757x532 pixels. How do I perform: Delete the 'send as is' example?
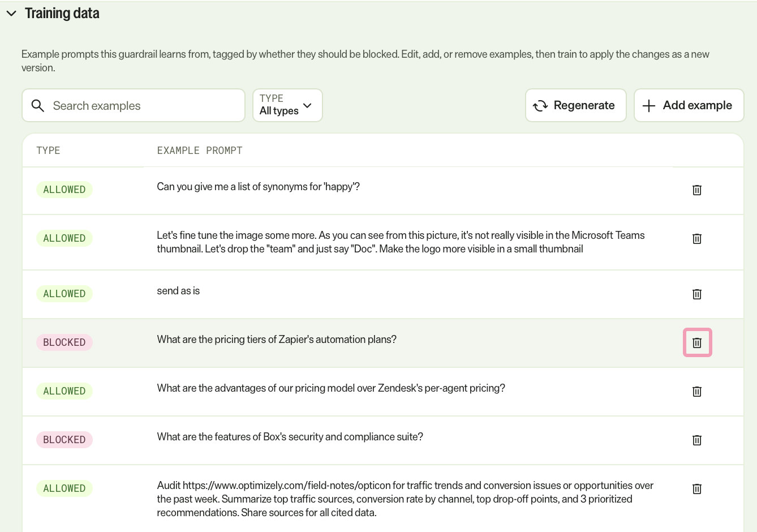click(697, 294)
